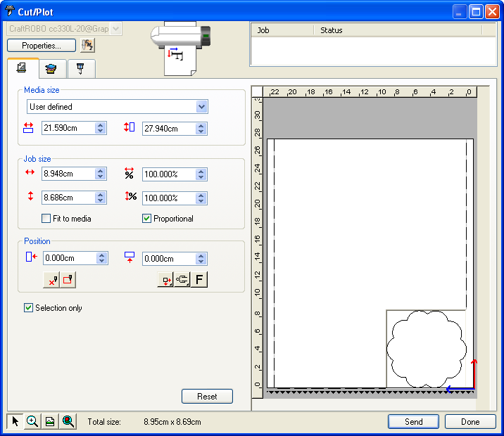
Task: Uncheck the Proportional checkbox
Action: pyautogui.click(x=147, y=219)
